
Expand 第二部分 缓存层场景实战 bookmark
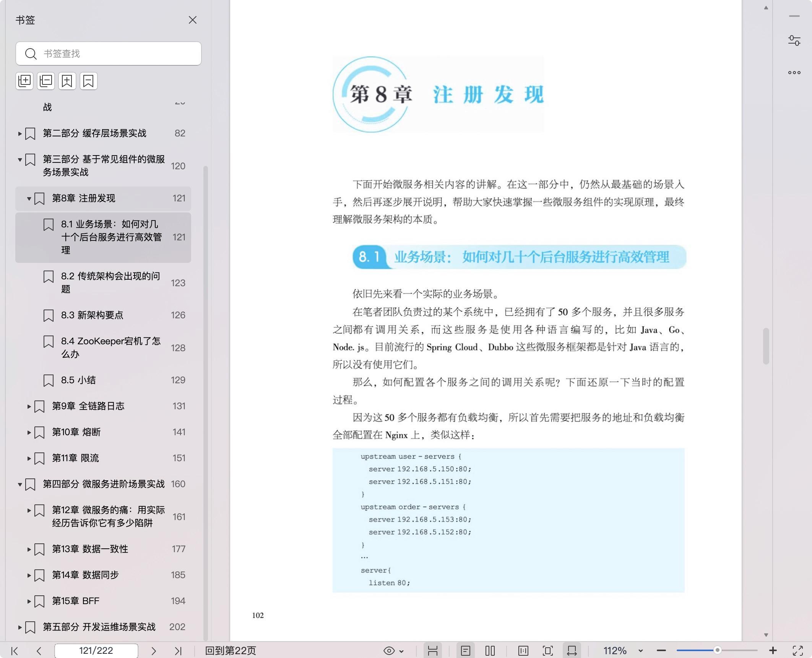point(20,133)
